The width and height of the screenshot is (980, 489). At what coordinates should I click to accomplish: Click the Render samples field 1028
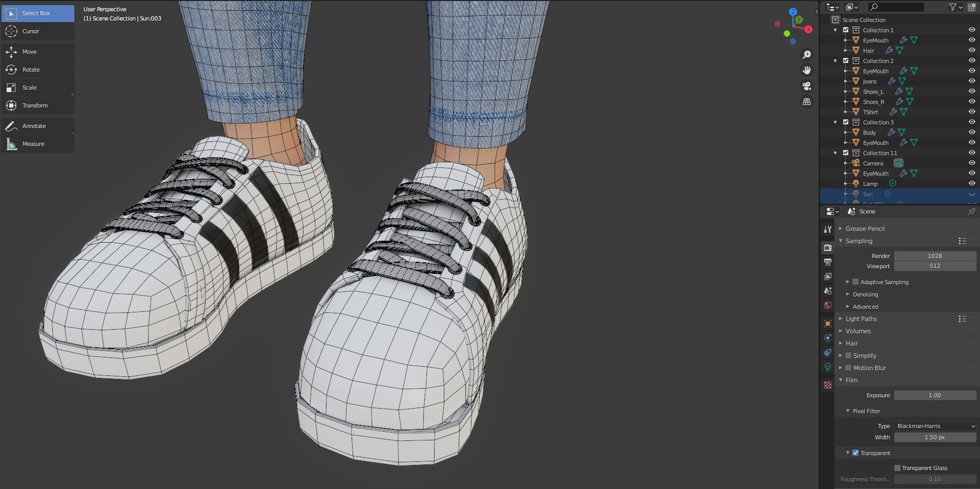point(935,256)
